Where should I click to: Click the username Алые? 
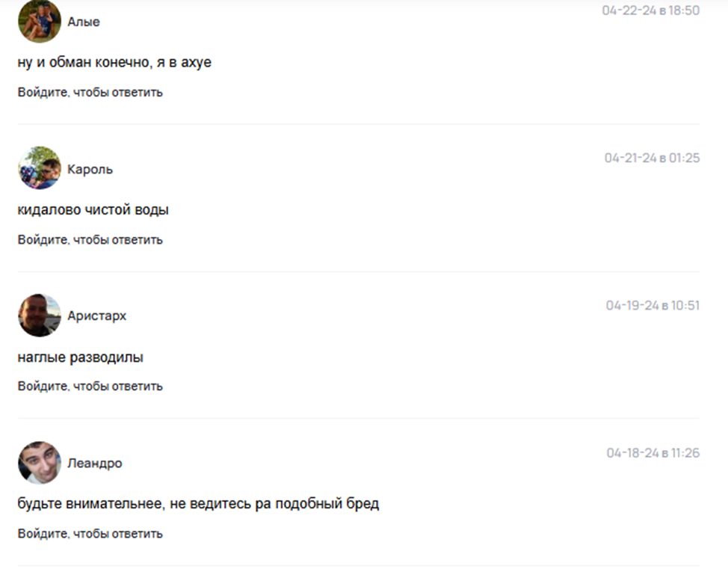pos(84,22)
